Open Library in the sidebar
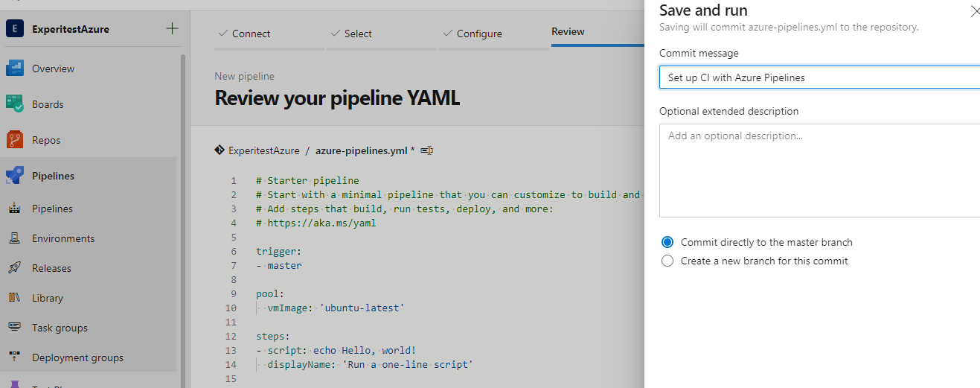This screenshot has height=388, width=980. click(48, 298)
